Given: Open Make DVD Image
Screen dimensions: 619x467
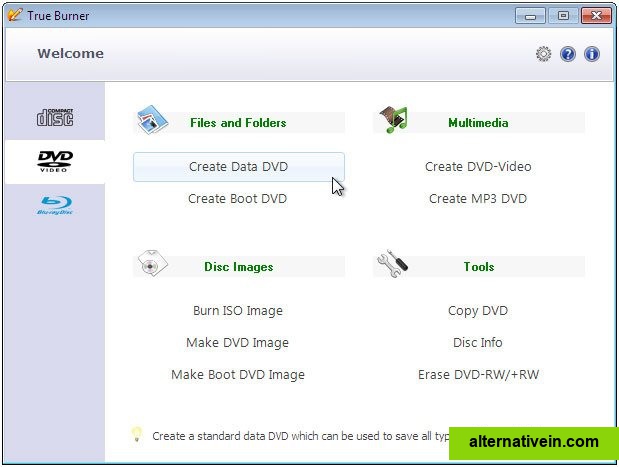Looking at the screenshot, I should 238,343.
